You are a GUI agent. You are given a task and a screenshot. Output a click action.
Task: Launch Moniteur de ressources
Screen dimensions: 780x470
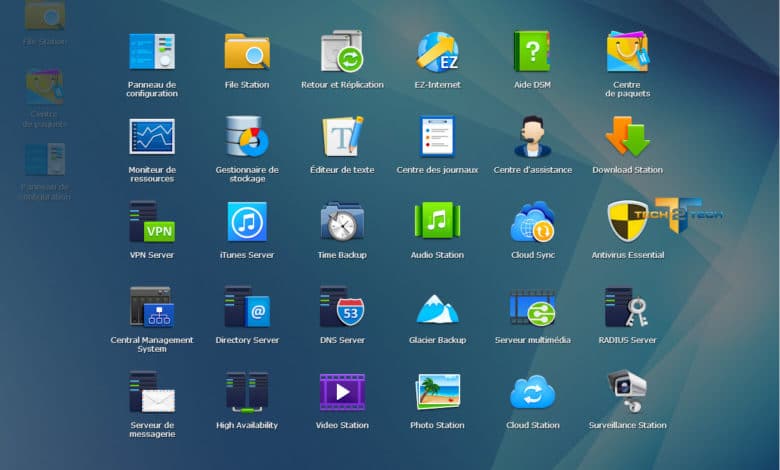click(152, 136)
